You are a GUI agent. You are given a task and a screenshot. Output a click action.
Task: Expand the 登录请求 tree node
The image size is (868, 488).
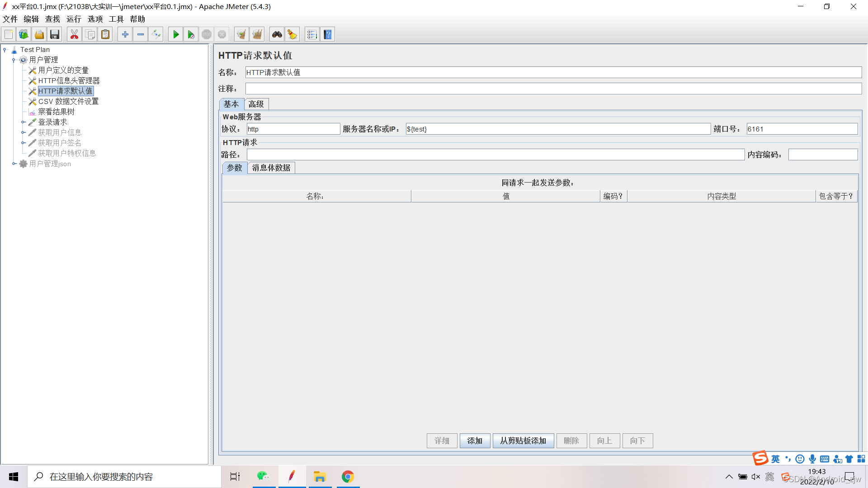(x=23, y=122)
